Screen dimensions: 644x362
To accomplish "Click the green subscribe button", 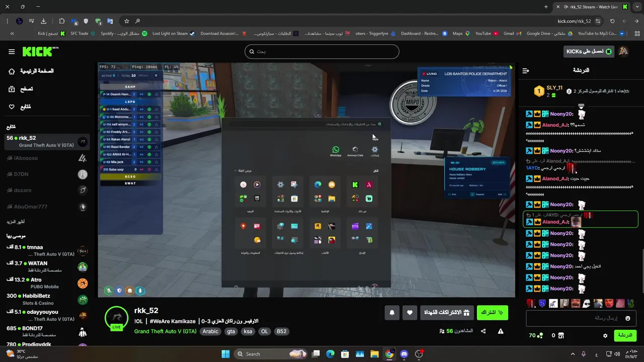I will pyautogui.click(x=492, y=313).
